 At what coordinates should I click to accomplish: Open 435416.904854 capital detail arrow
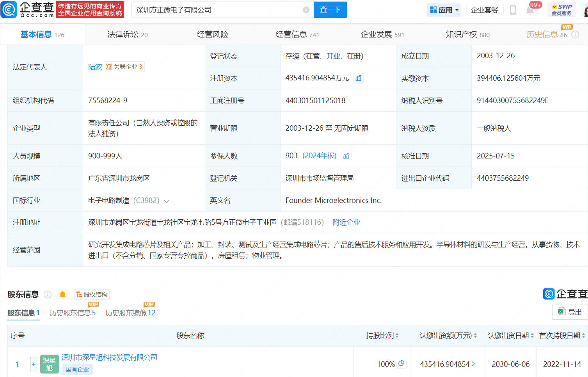coord(473,364)
